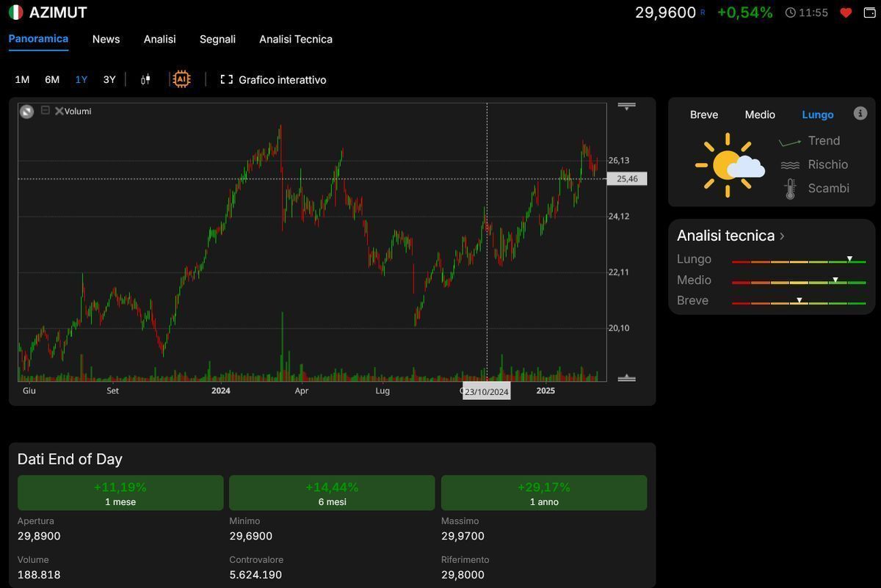Screen dimensions: 881x588
Task: Open Grafico interattivo
Action: [x=282, y=79]
